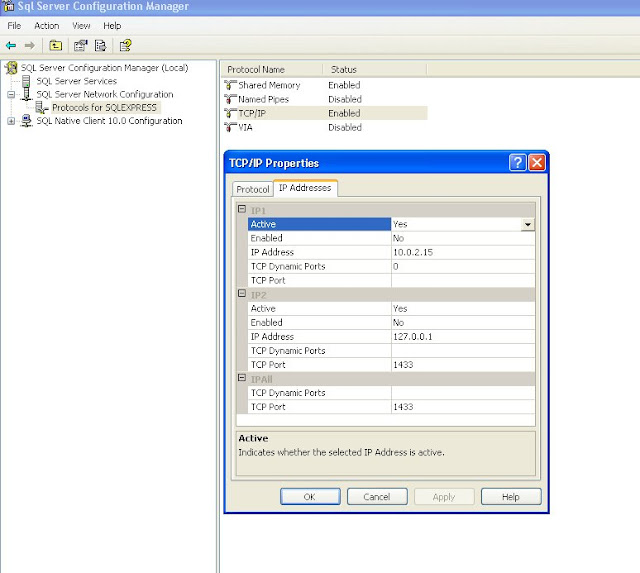Open the Help menu
This screenshot has height=573, width=640.
112,26
